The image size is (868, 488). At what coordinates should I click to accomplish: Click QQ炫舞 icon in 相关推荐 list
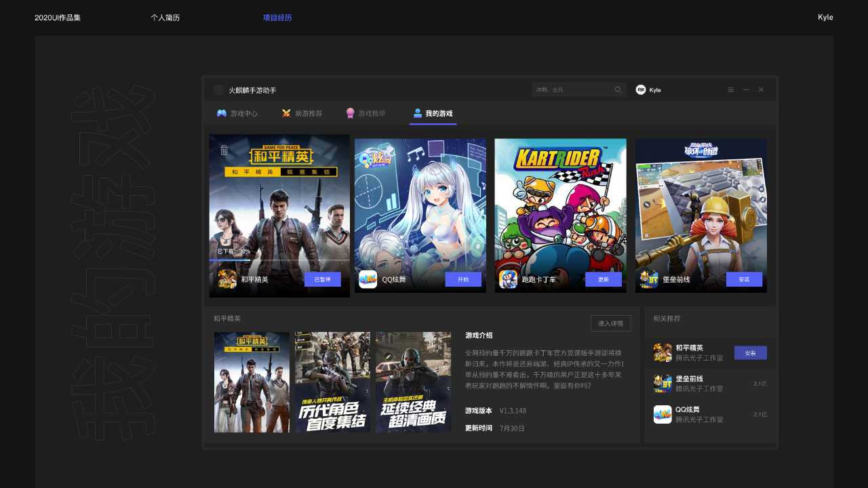point(663,415)
